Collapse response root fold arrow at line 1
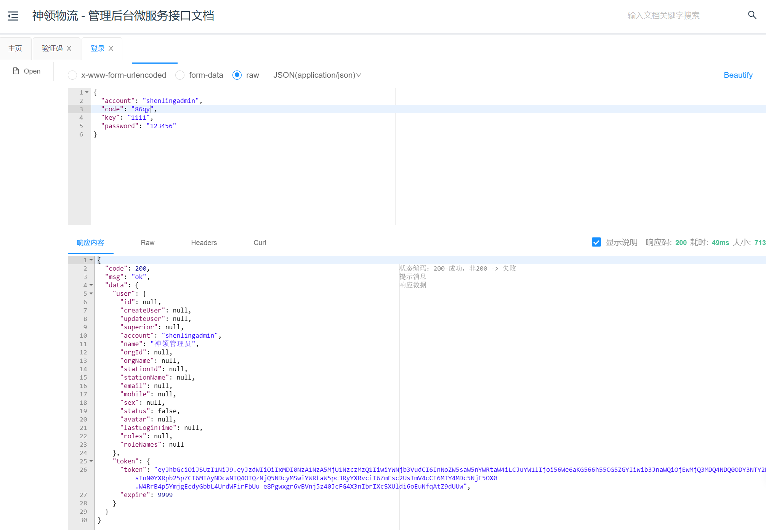 pos(91,260)
